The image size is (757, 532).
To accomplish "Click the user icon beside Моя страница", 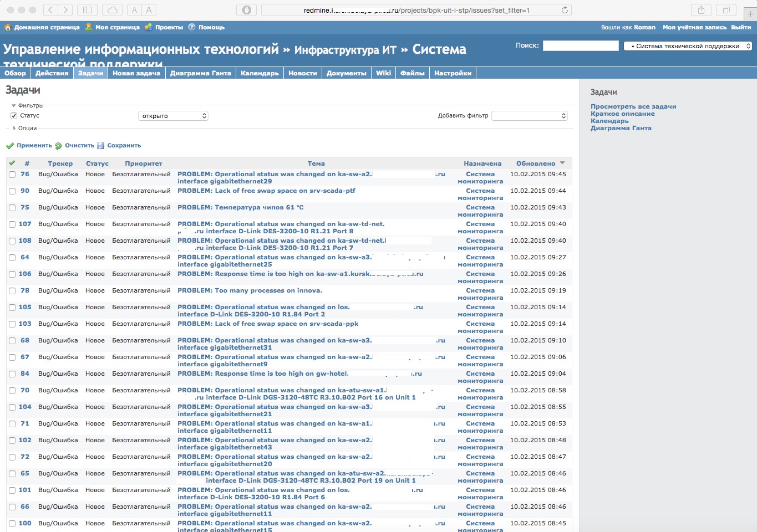I will coord(89,27).
